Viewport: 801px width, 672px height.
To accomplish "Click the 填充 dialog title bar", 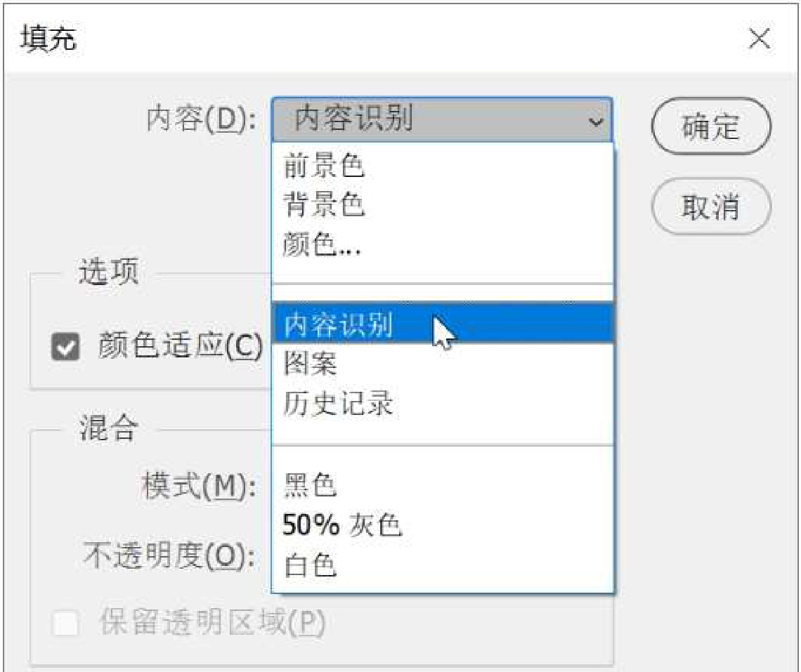I will tap(351, 39).
